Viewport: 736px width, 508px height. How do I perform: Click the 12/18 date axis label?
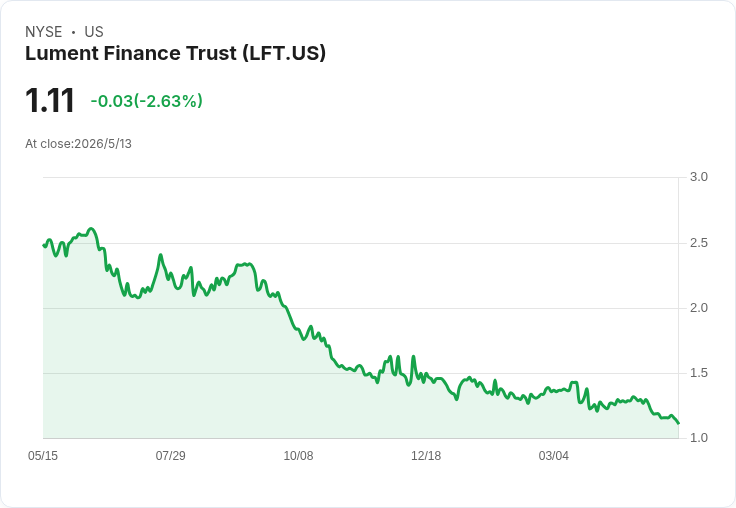click(x=426, y=455)
